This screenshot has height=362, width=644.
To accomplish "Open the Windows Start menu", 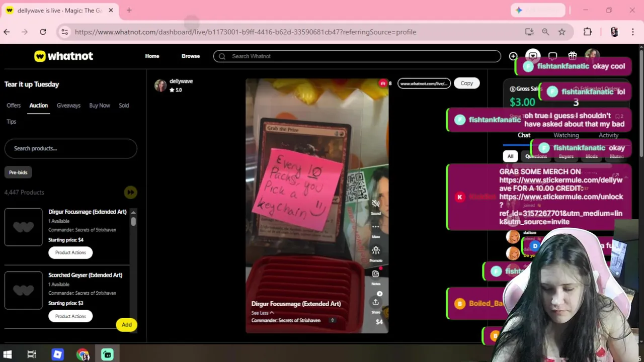I will pyautogui.click(x=7, y=354).
